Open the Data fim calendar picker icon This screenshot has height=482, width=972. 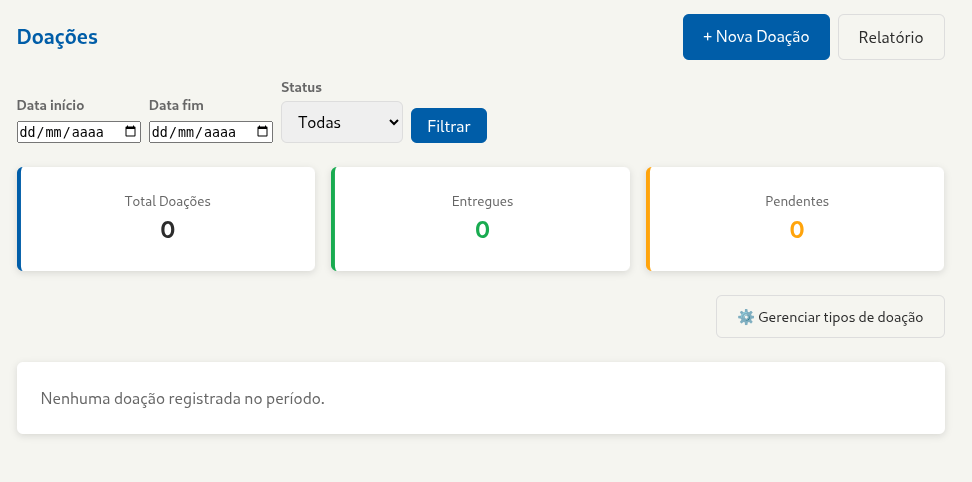(262, 131)
